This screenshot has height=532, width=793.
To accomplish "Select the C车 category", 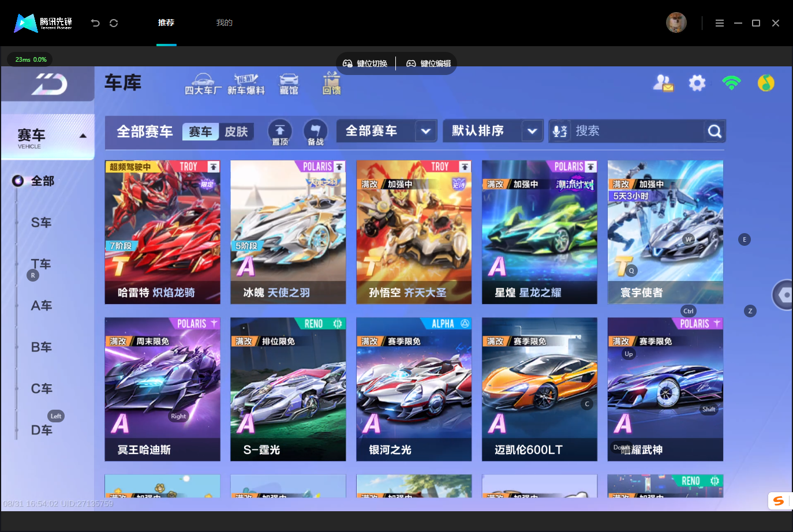I will (x=41, y=389).
